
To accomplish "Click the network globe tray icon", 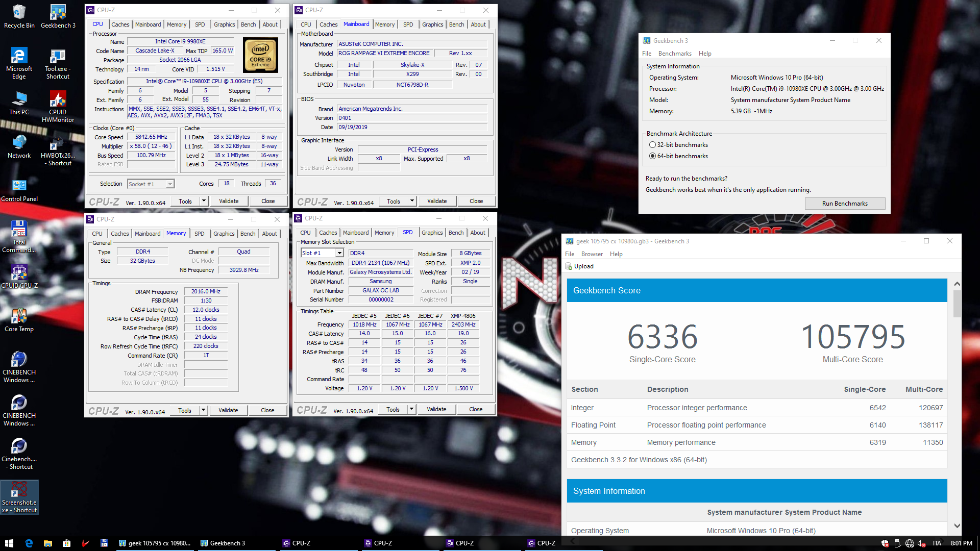I will (x=910, y=543).
